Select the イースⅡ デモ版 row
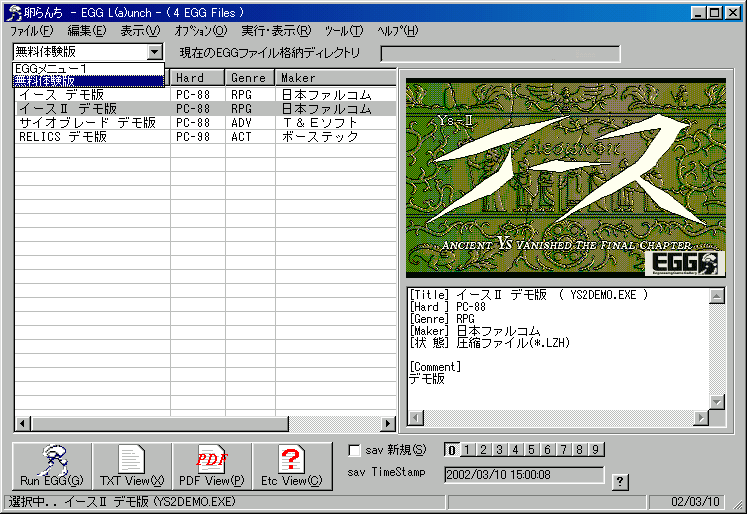Viewport: 747px width, 514px height. click(205, 109)
